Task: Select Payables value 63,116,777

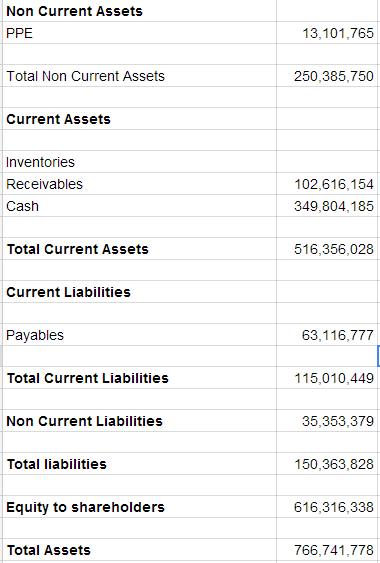Action: pyautogui.click(x=338, y=335)
